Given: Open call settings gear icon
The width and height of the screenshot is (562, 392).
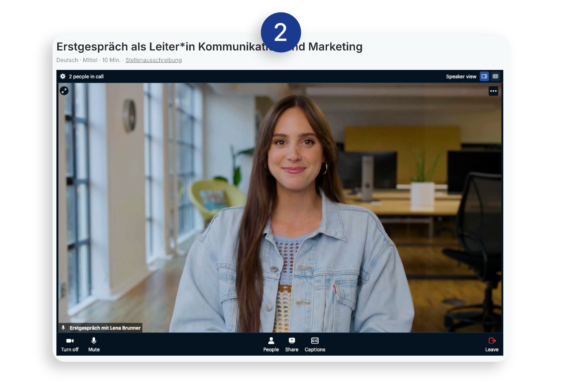Looking at the screenshot, I should tap(63, 76).
